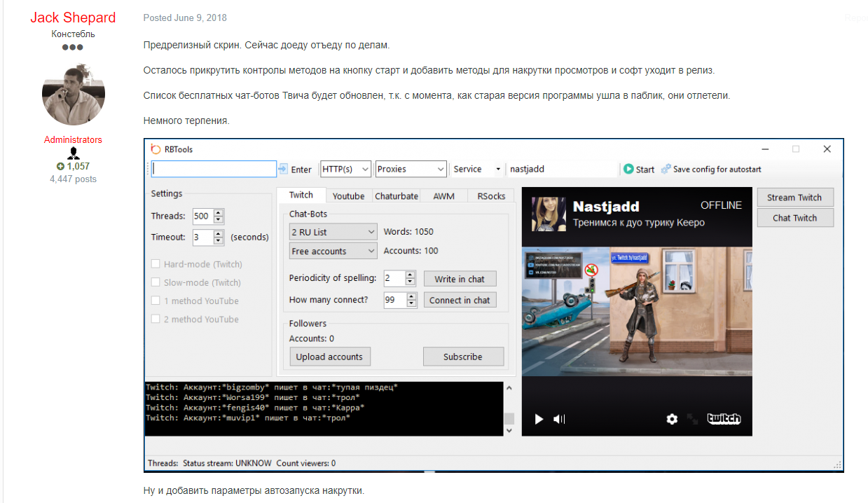868x503 pixels.
Task: Enable Hard-mode (Twitch) checkbox
Action: coord(156,264)
